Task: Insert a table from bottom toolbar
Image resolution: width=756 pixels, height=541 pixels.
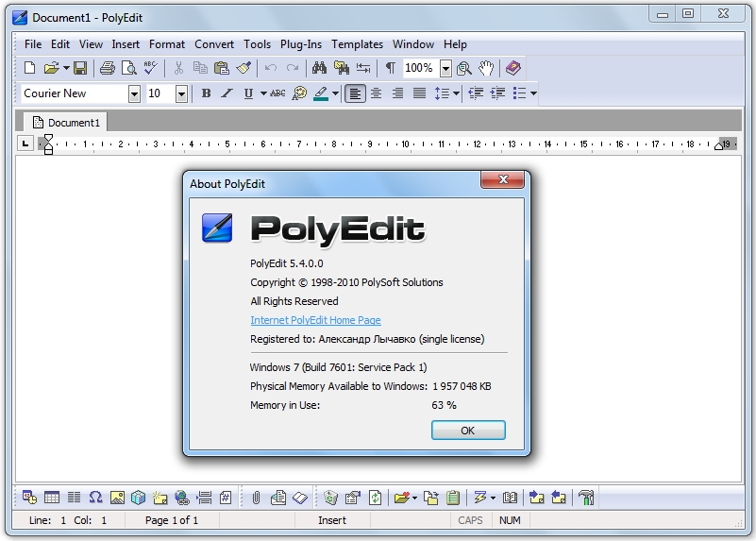Action: pyautogui.click(x=52, y=498)
